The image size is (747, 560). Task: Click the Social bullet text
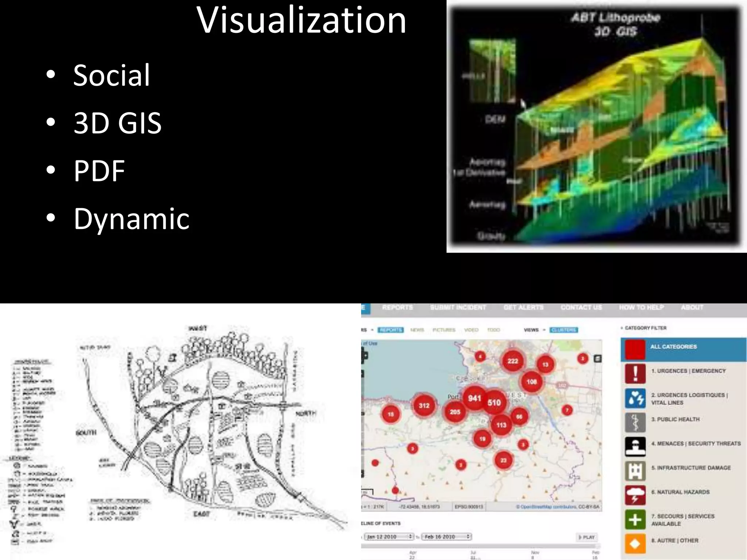(x=112, y=75)
